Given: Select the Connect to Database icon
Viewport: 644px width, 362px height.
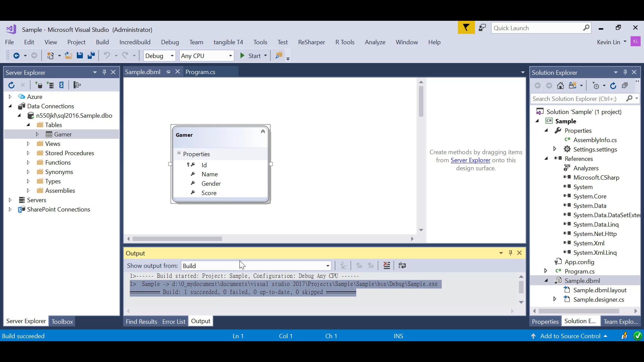Looking at the screenshot, I should 39,85.
